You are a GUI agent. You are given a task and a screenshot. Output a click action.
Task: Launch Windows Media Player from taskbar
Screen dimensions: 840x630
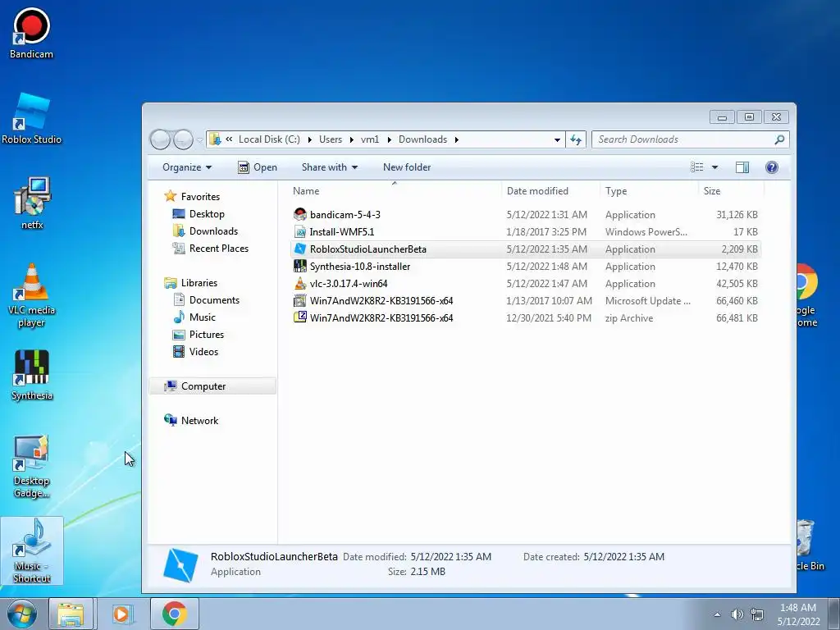click(121, 614)
